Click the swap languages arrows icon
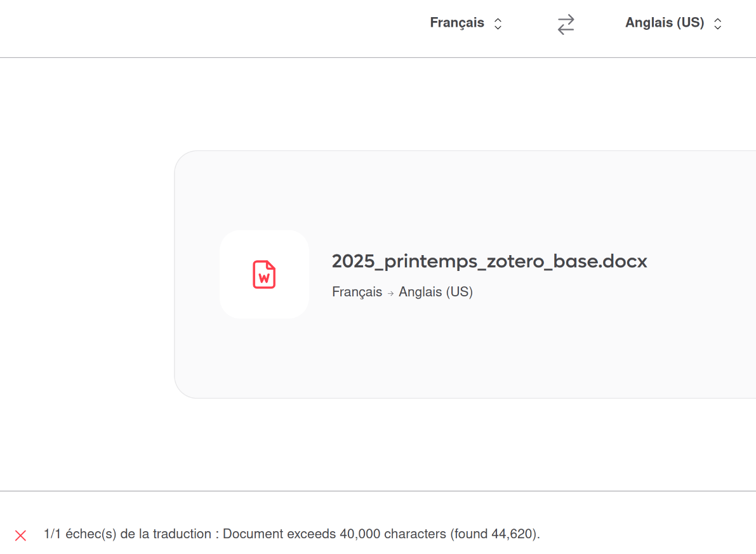 565,23
